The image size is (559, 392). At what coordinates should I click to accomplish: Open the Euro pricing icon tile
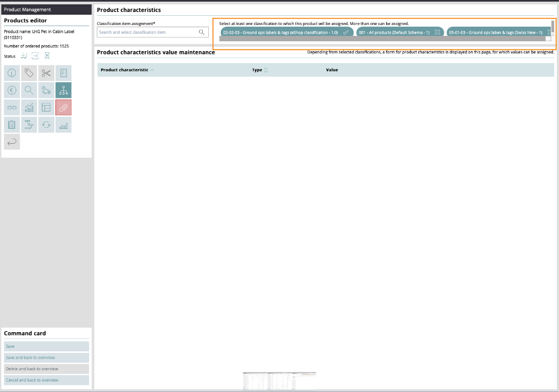point(12,90)
